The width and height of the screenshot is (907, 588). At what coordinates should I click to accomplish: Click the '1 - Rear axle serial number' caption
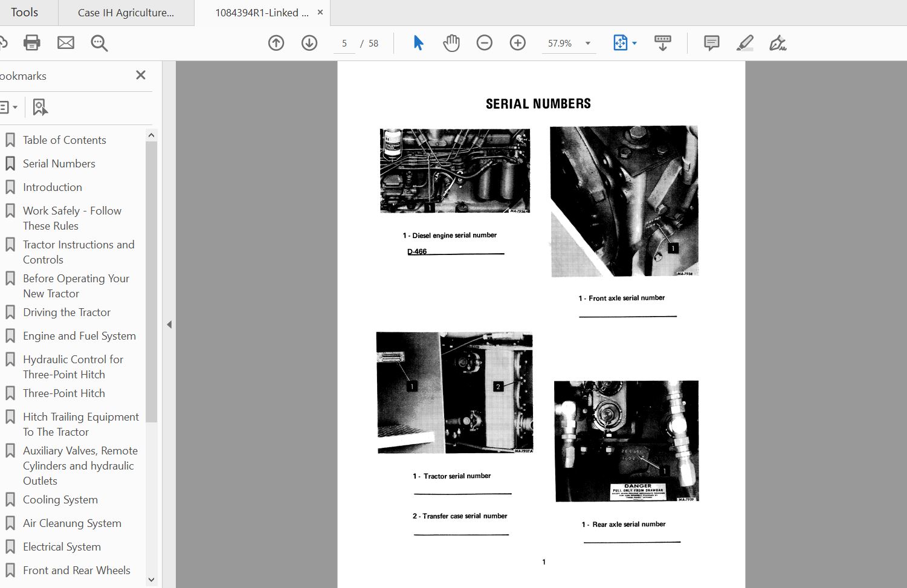click(x=624, y=525)
